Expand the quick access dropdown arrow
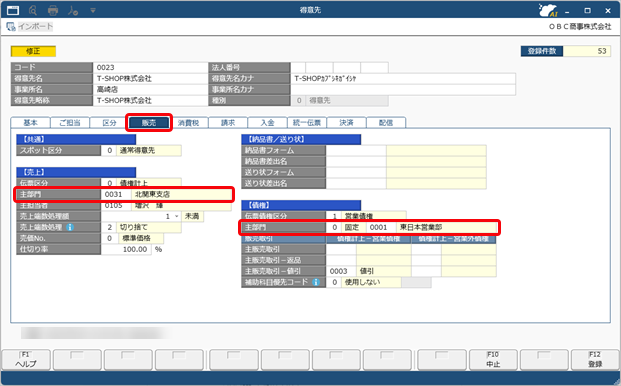The image size is (621, 386). [x=93, y=10]
